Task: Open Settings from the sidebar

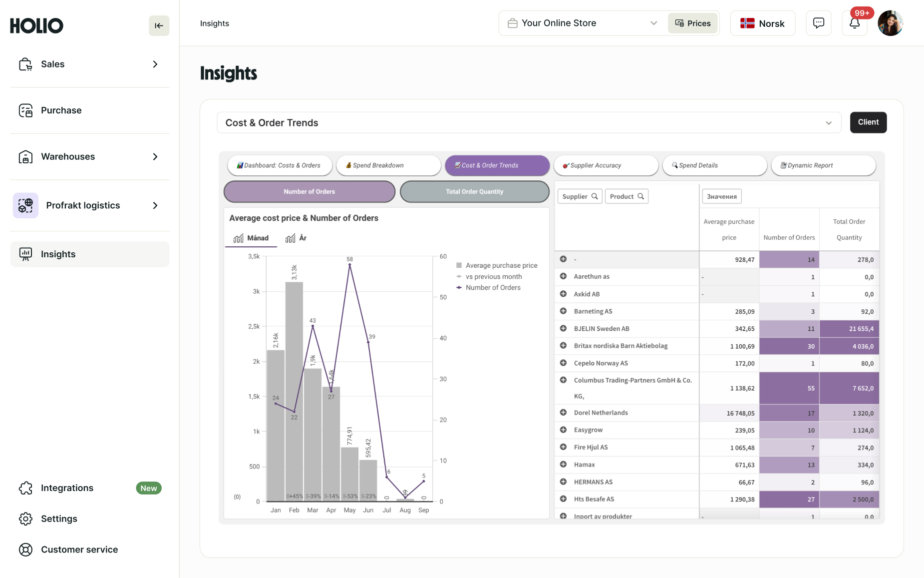Action: pos(59,519)
